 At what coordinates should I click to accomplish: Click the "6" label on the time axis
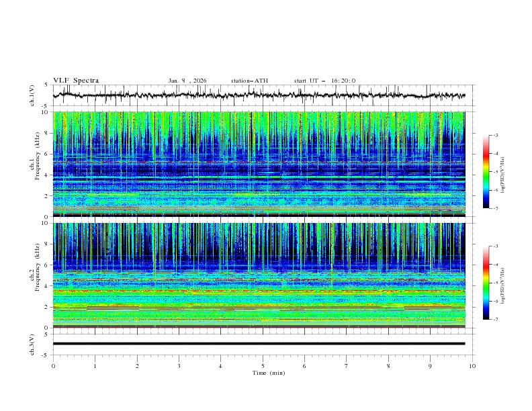point(304,366)
